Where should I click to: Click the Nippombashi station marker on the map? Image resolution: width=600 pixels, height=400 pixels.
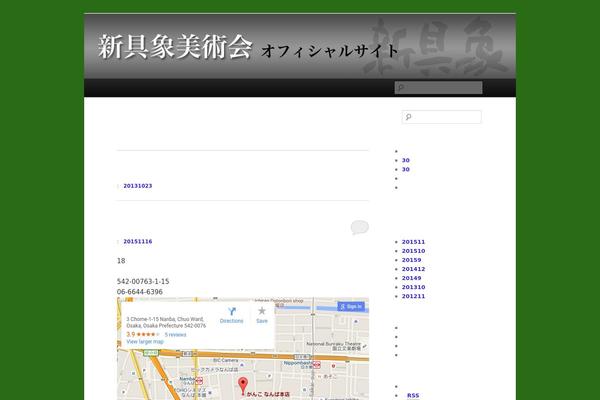pos(316,365)
